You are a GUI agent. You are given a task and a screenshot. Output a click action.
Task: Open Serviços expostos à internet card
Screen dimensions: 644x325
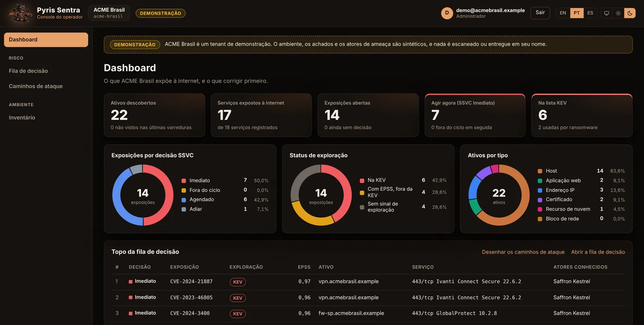pos(261,115)
